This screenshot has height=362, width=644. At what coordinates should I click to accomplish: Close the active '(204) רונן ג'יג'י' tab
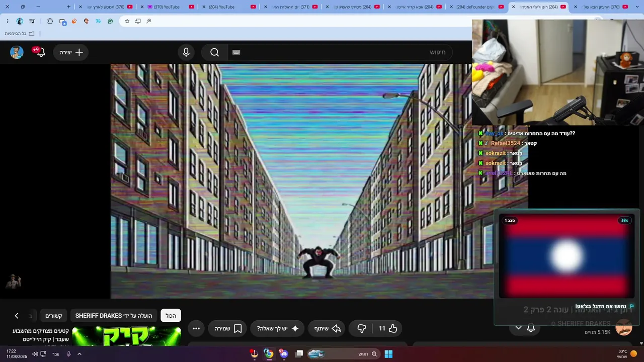click(513, 7)
